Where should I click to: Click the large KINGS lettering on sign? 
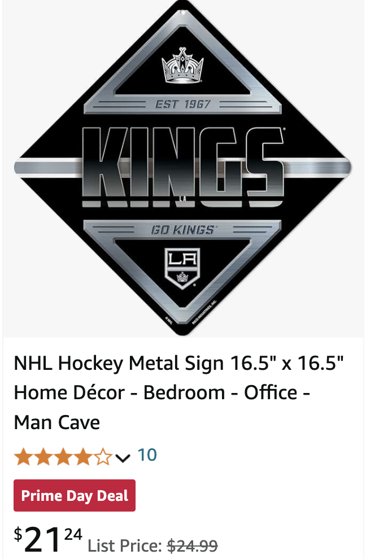click(x=184, y=167)
